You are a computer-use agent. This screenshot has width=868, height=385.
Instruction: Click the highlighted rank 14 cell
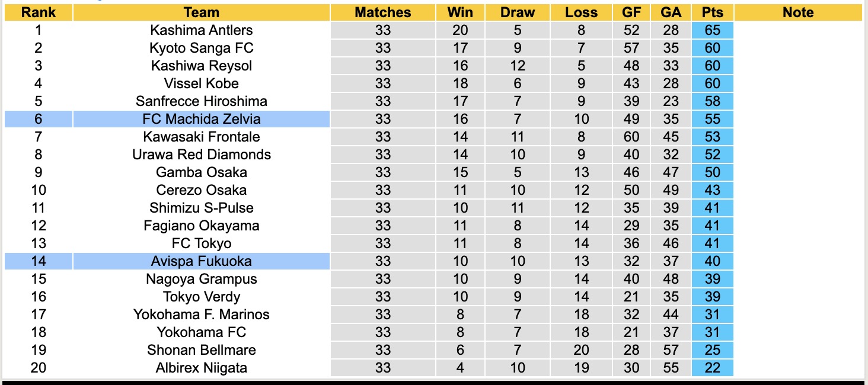(x=39, y=261)
